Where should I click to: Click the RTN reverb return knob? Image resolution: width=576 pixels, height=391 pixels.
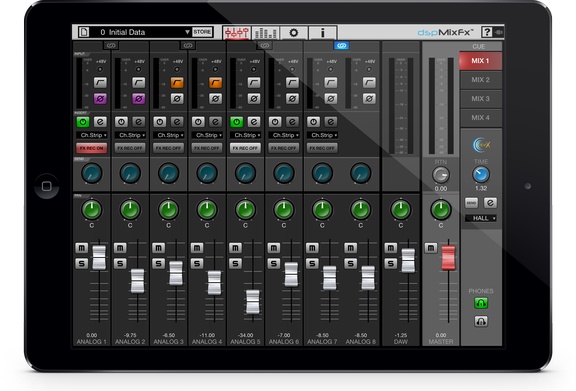pyautogui.click(x=441, y=175)
